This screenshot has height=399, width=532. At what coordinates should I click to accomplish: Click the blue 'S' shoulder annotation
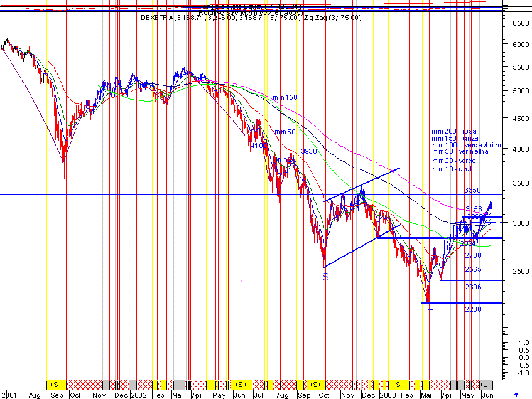326,277
